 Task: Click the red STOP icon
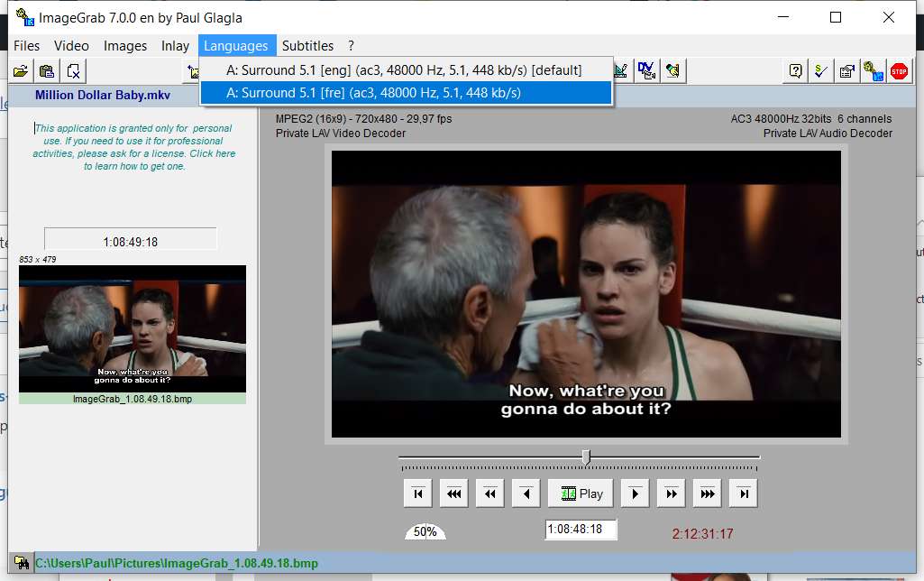(x=899, y=71)
